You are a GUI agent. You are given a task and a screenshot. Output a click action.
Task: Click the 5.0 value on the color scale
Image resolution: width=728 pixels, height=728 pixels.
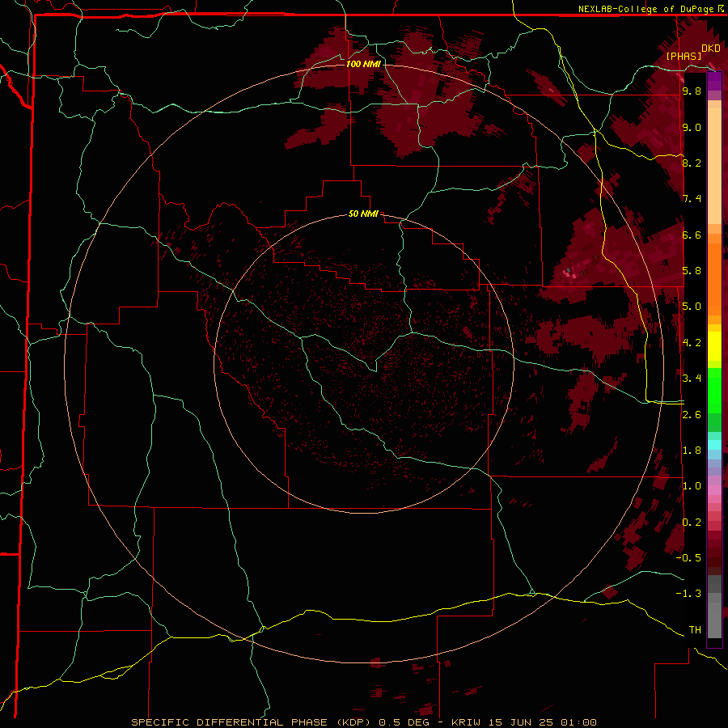coord(692,307)
